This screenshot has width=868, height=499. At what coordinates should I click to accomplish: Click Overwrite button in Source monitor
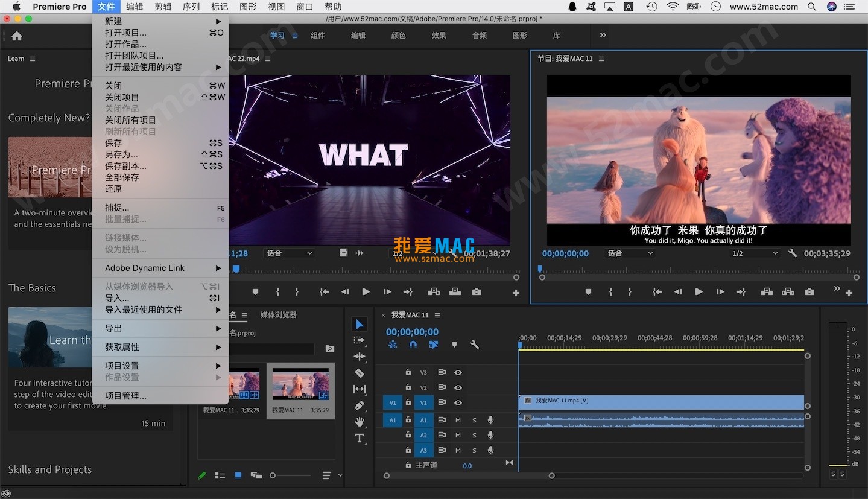coord(455,292)
